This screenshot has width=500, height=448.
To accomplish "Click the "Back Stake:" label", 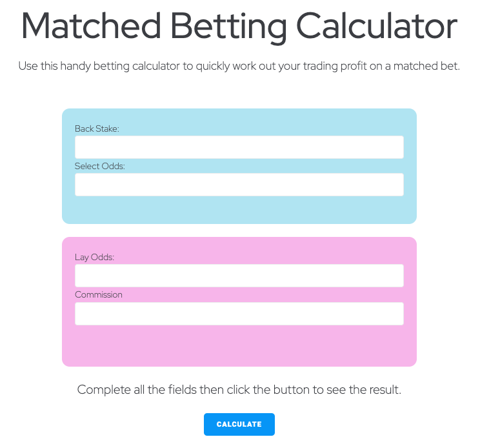I will 97,128.
